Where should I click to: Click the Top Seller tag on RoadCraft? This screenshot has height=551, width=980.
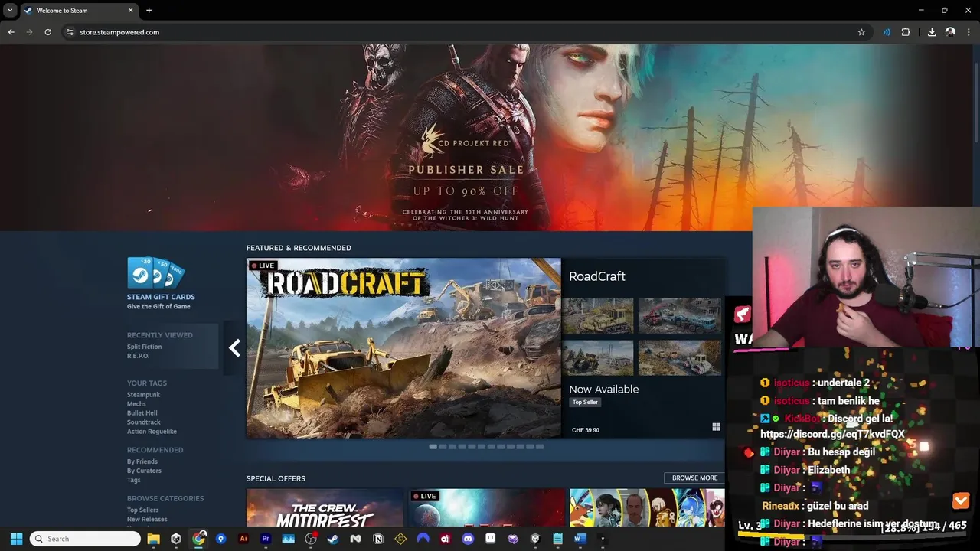click(x=585, y=402)
